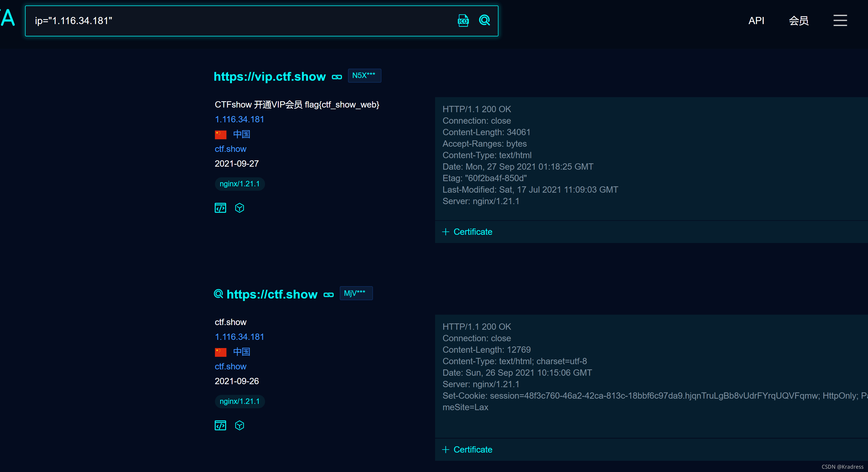
Task: Click date 2021-09-27 in first result
Action: [x=237, y=164]
